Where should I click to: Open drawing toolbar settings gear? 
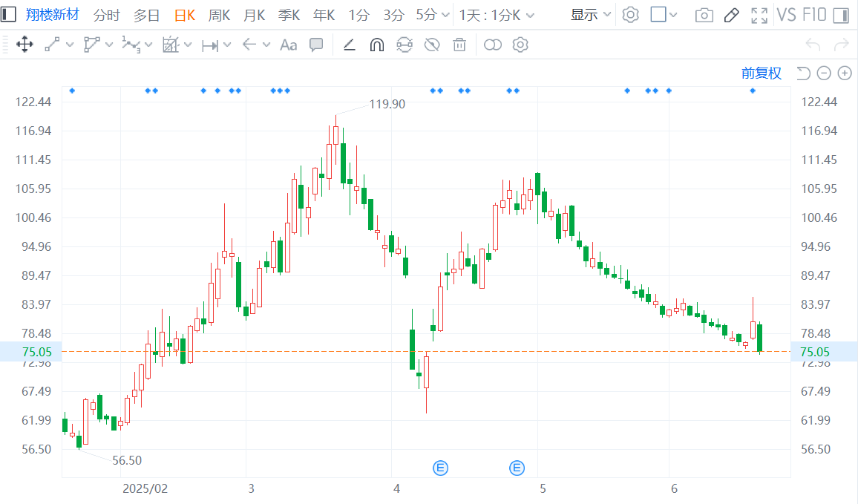(520, 45)
